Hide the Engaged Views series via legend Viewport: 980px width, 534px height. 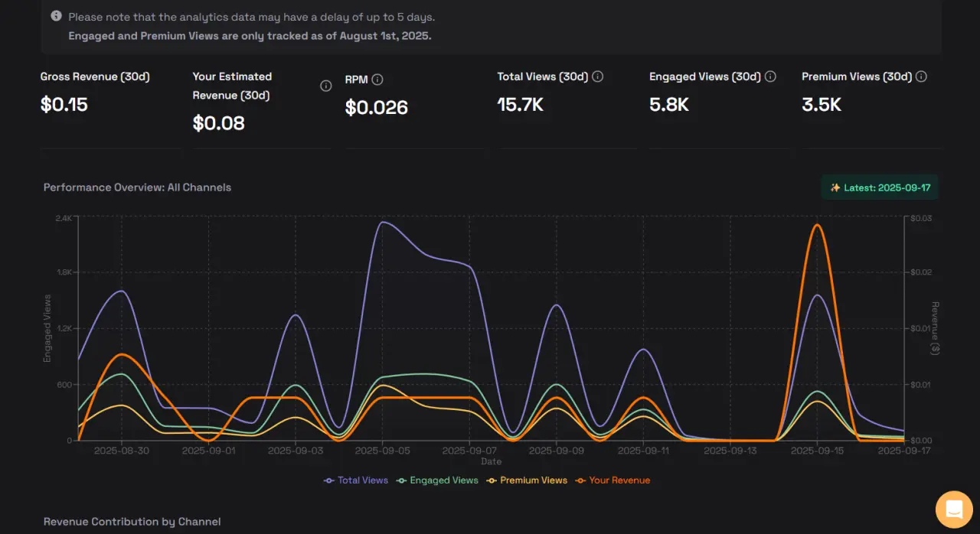[438, 480]
